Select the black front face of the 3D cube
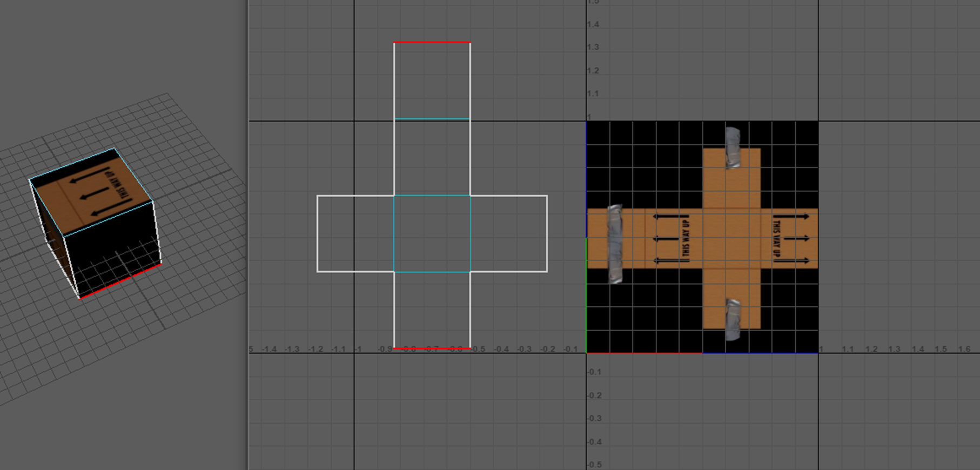The image size is (980, 470). click(113, 249)
